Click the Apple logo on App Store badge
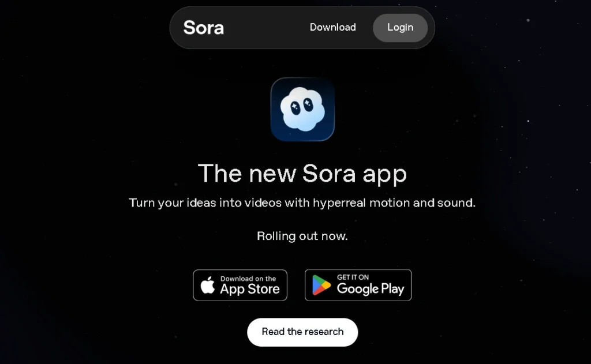 click(208, 285)
